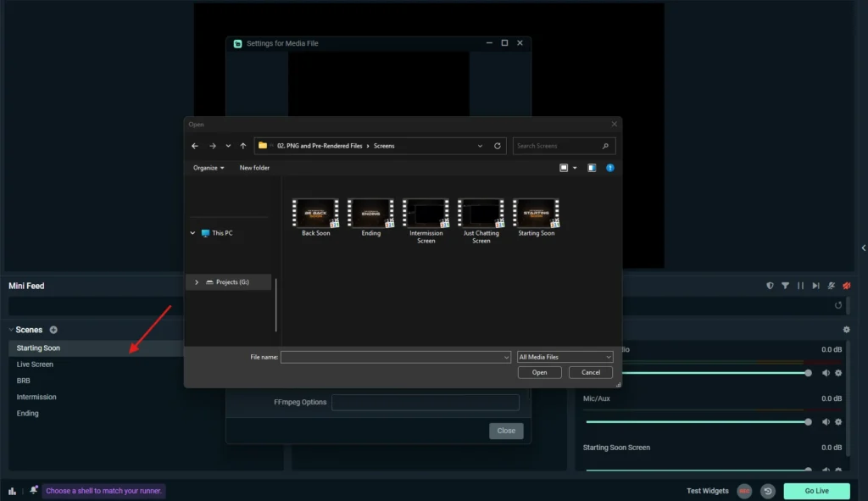The width and height of the screenshot is (868, 501).
Task: Pause the Mini Feed event queue
Action: pyautogui.click(x=800, y=286)
